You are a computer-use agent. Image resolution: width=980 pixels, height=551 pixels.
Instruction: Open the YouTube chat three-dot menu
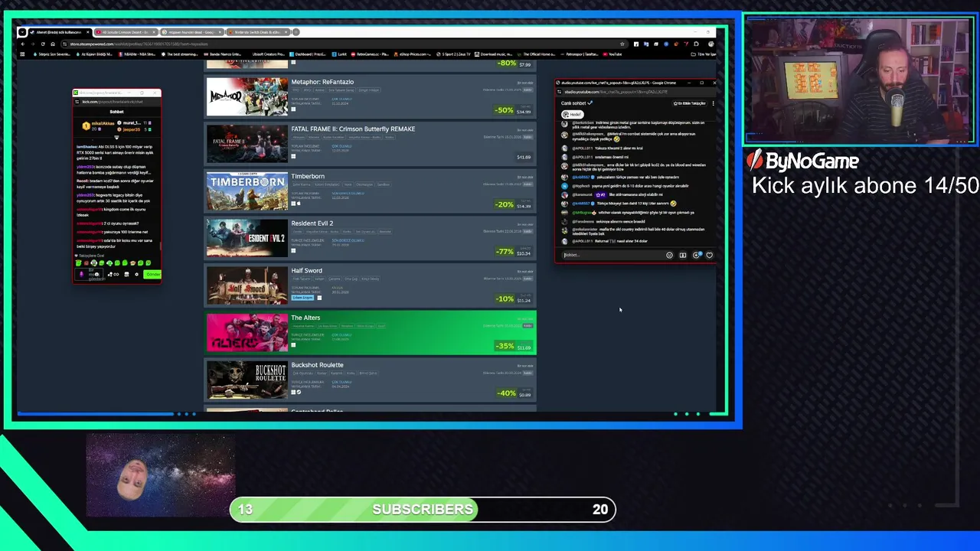tap(713, 103)
